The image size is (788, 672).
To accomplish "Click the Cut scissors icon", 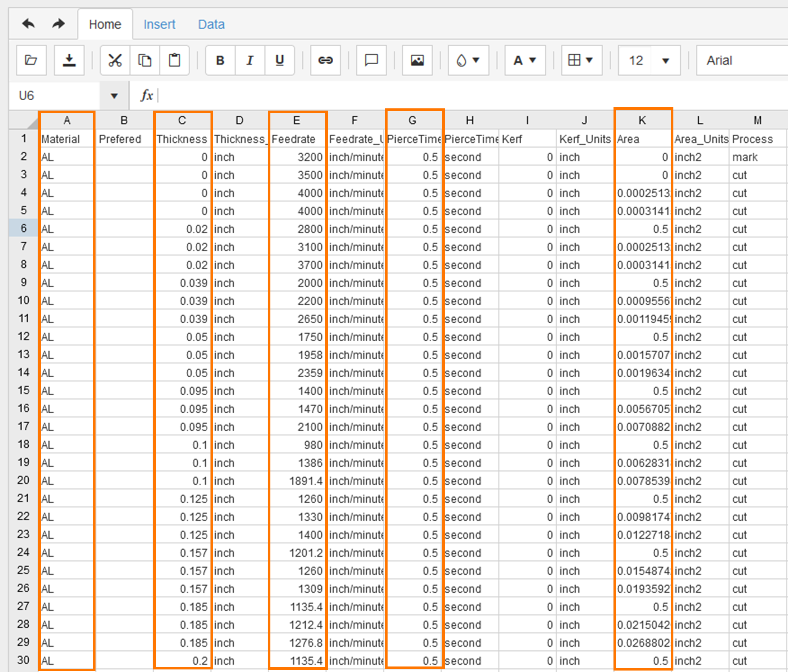I will (115, 60).
